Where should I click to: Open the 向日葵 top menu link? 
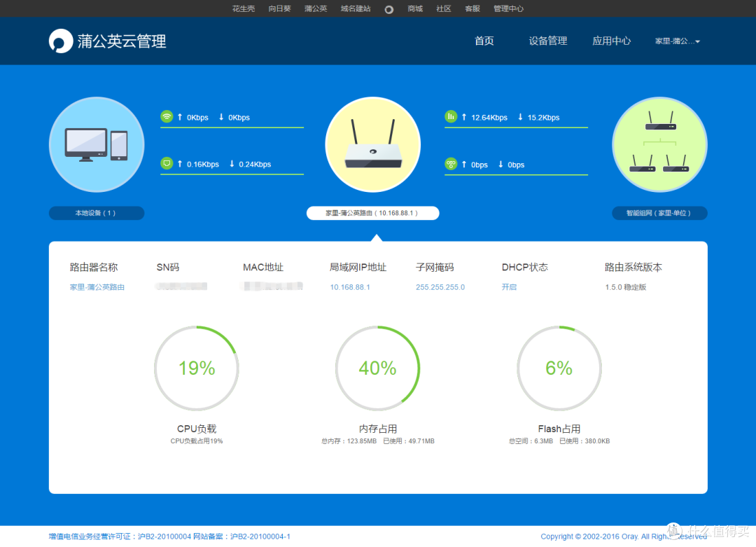(279, 8)
